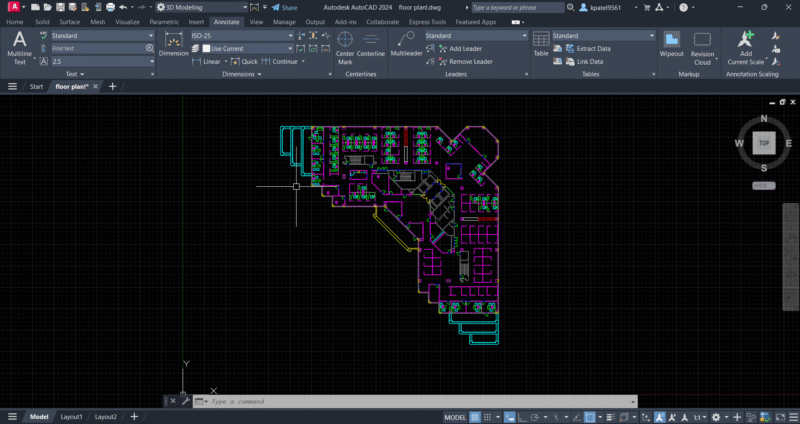The width and height of the screenshot is (800, 424).
Task: Click the keyword search field
Action: [517, 8]
